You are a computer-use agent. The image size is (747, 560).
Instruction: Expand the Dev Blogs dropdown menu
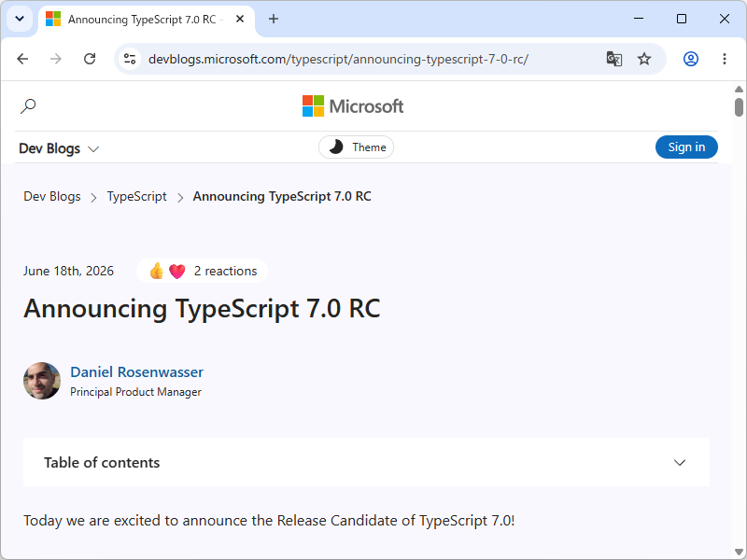(59, 148)
